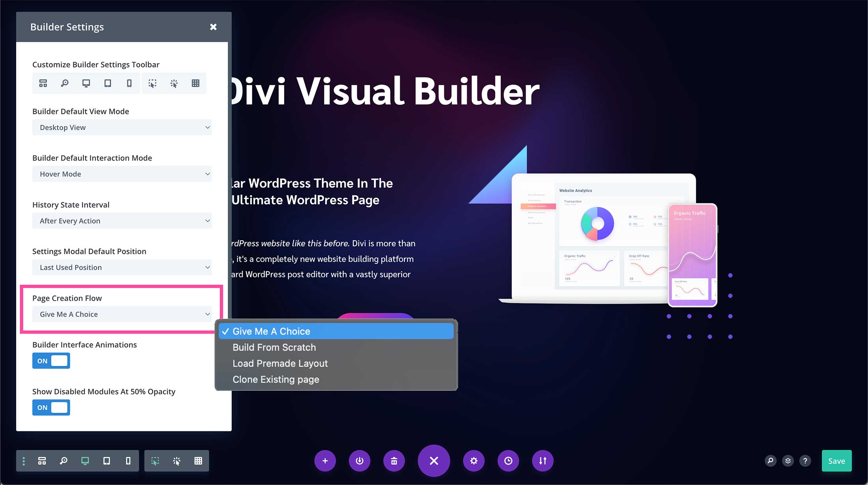Screen dimensions: 868x485
Task: Open the layers icon near Save
Action: point(788,461)
